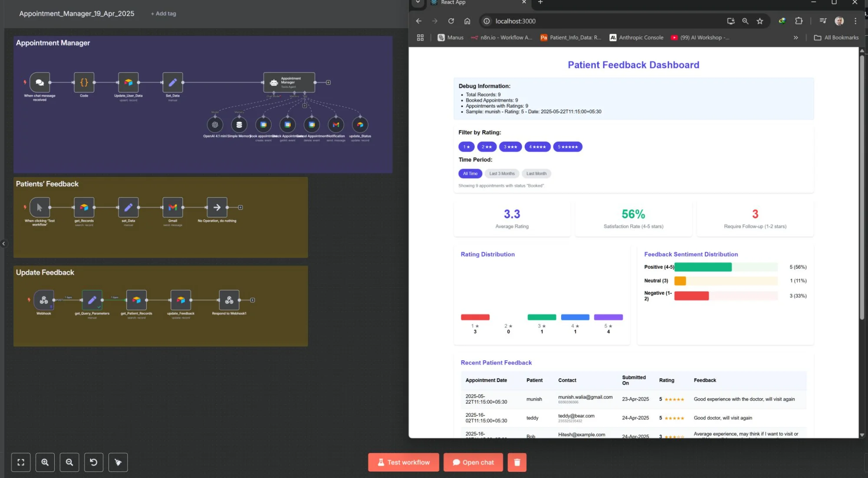This screenshot has width=868, height=478.
Task: Open the OpenAI 4.1 mini model node
Action: tap(216, 125)
